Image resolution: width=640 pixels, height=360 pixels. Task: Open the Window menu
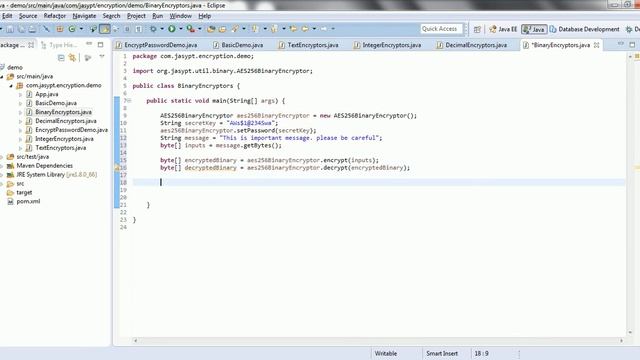(x=180, y=16)
